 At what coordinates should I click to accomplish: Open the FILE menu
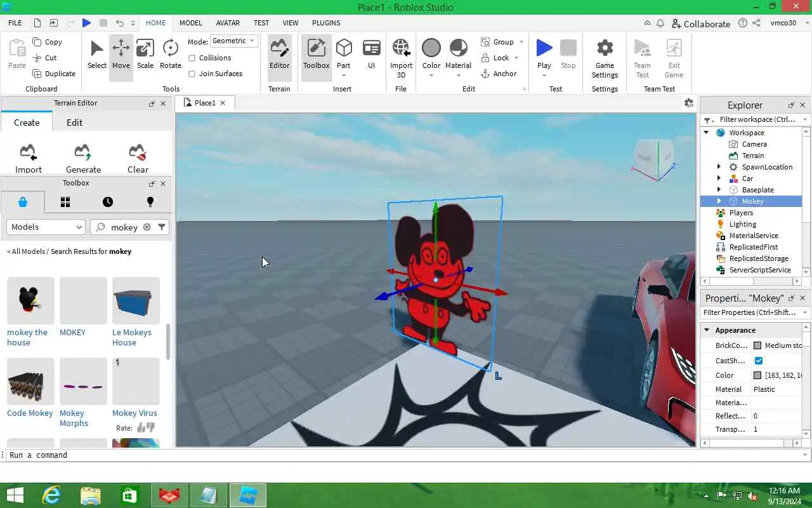[15, 23]
